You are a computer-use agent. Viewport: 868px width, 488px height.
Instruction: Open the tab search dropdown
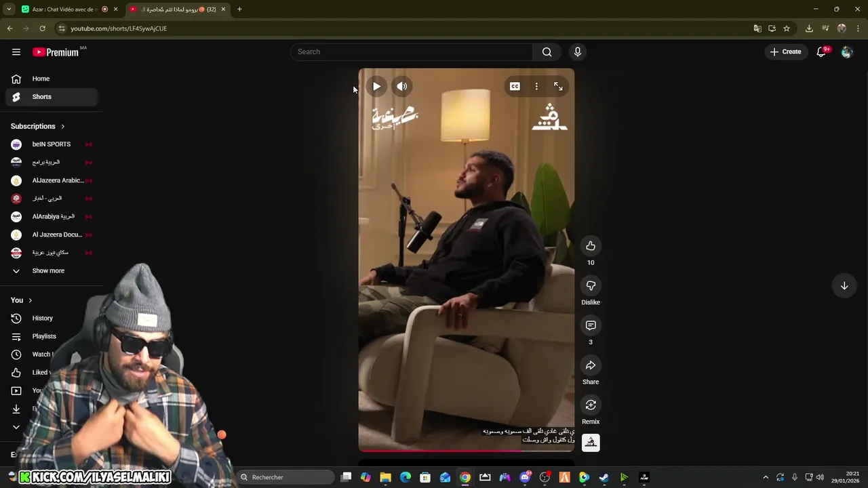(x=9, y=9)
